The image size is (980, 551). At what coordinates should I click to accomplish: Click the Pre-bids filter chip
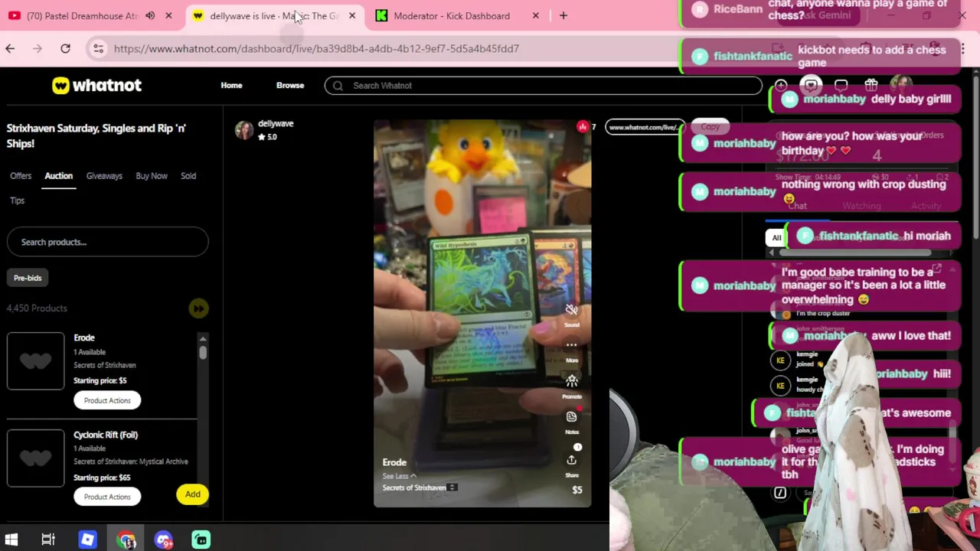(x=28, y=278)
